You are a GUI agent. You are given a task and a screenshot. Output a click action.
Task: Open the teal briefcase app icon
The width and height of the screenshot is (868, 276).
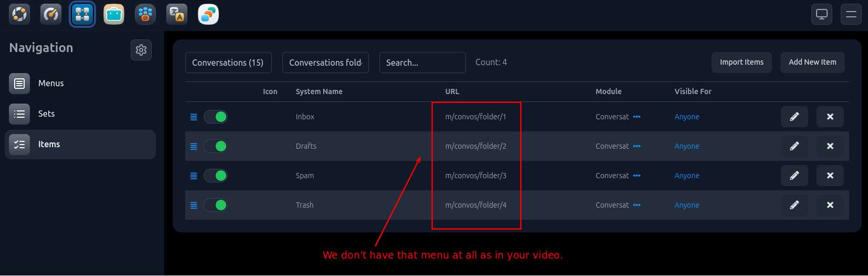click(x=114, y=14)
